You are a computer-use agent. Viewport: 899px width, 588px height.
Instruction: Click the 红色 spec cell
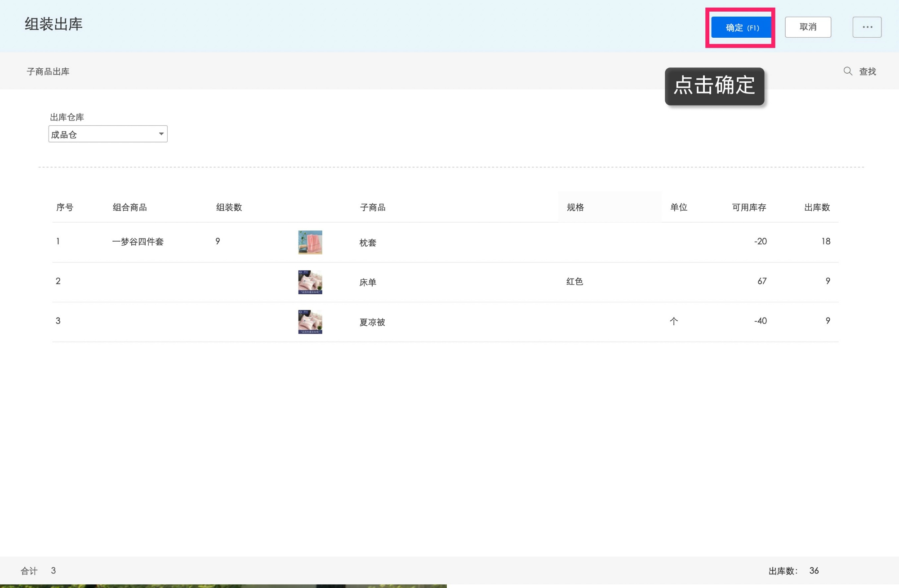click(574, 282)
